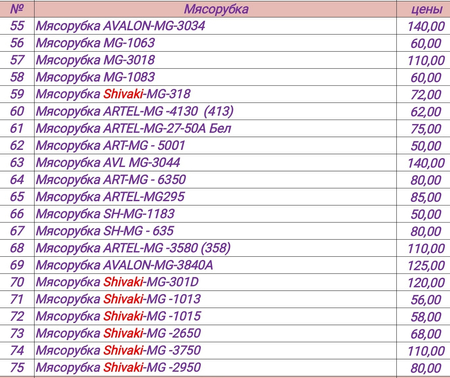Viewport: 450px width, 378px height.
Task: Select Мясорубка Shivaki-MG-301D cell
Action: [215, 282]
